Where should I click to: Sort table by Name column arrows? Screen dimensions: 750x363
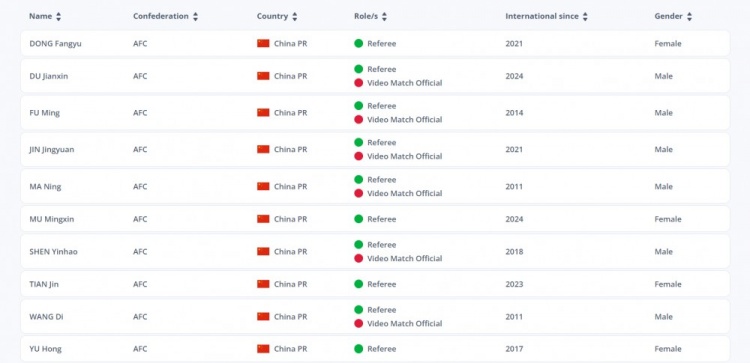point(58,17)
